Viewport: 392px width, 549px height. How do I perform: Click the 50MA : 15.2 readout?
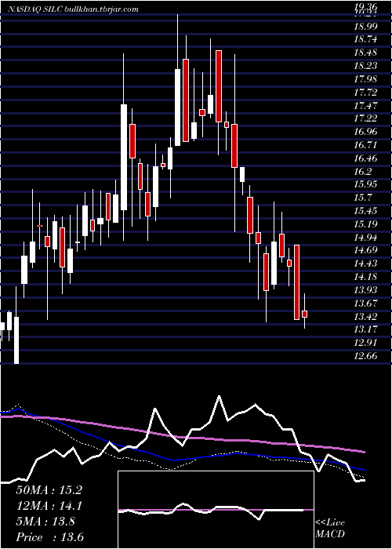[x=49, y=490]
